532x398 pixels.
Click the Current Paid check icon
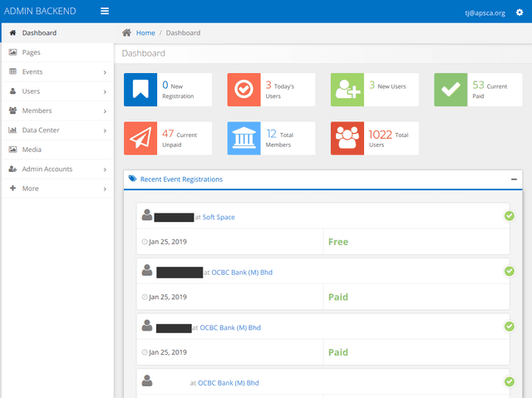point(451,90)
